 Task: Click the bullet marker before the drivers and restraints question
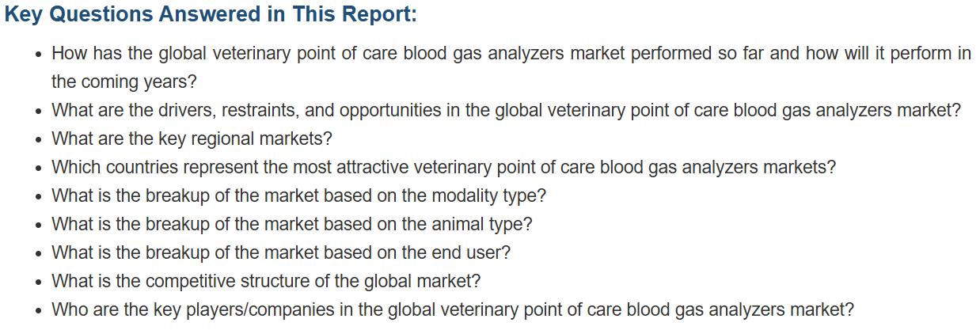click(x=40, y=112)
